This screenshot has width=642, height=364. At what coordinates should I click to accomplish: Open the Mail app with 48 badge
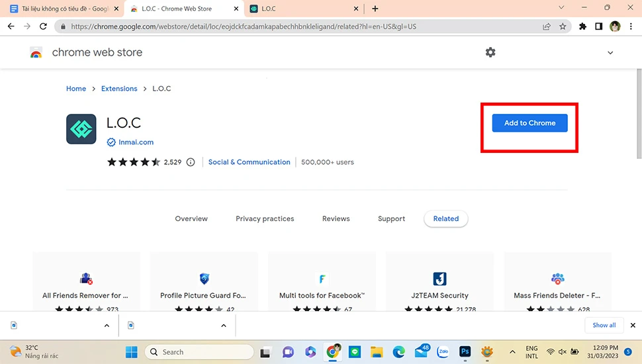pyautogui.click(x=422, y=351)
